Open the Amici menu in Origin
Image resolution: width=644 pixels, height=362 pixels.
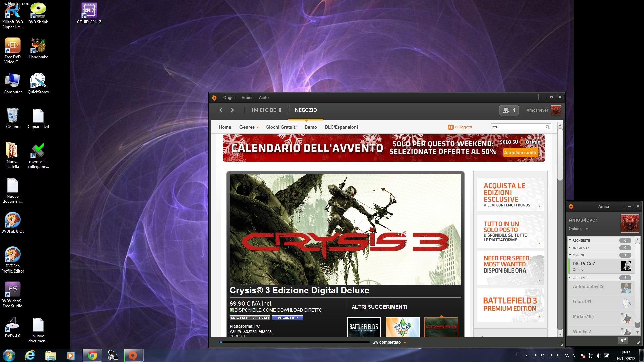tap(247, 98)
